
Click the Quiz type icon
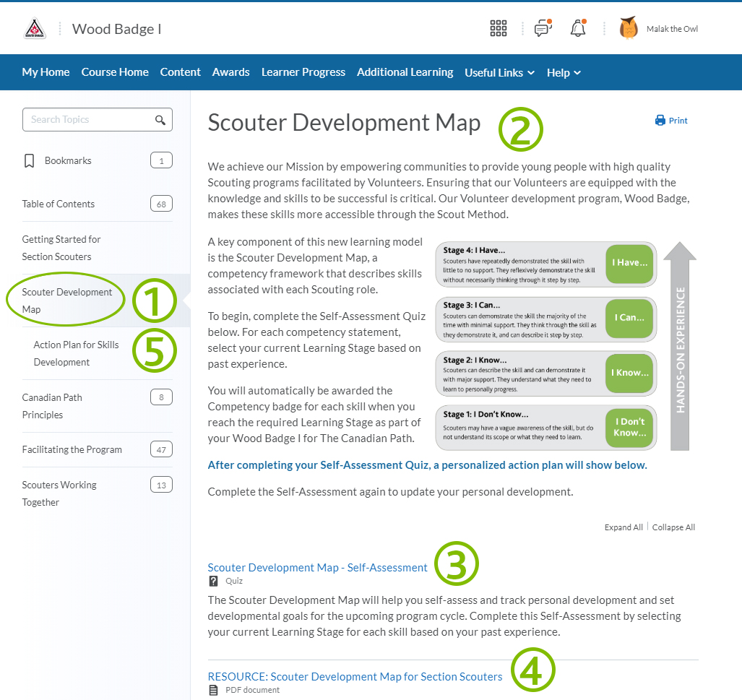pyautogui.click(x=213, y=582)
